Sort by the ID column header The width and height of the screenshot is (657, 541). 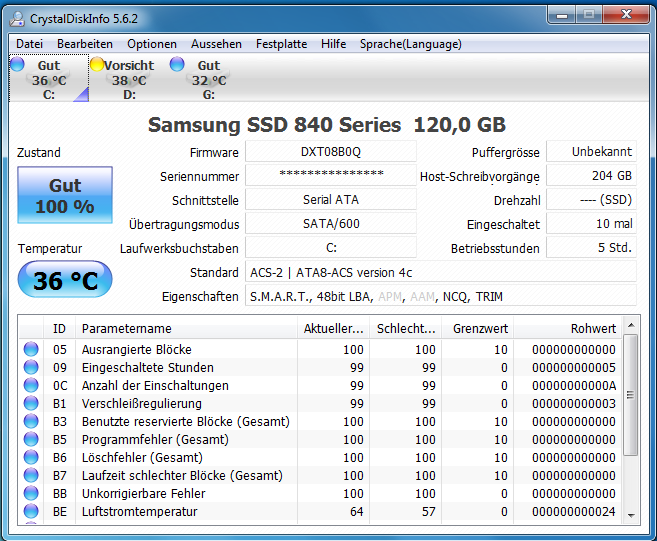click(59, 328)
